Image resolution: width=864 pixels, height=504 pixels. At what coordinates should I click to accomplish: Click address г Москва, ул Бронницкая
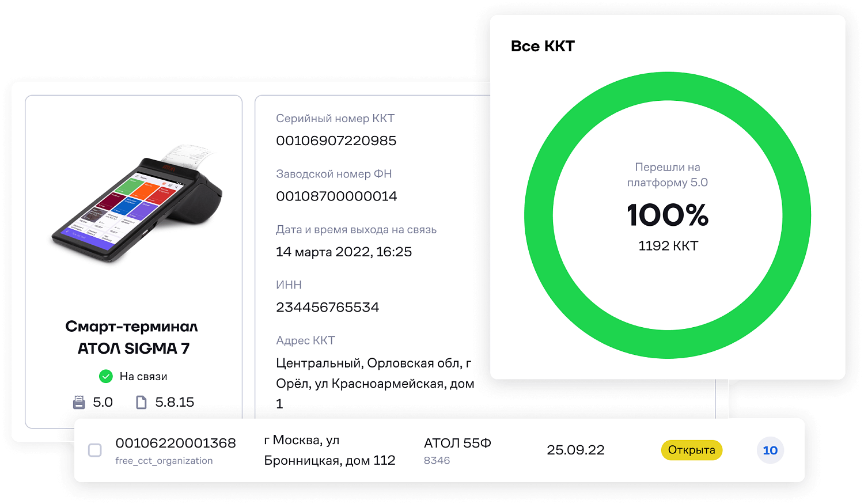(x=329, y=450)
